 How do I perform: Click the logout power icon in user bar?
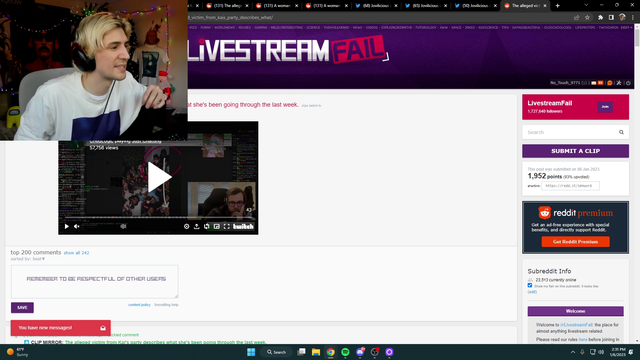628,83
